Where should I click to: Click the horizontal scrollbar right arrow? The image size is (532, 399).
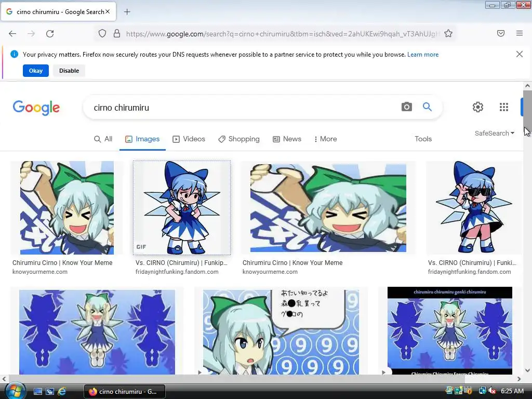tap(519, 379)
